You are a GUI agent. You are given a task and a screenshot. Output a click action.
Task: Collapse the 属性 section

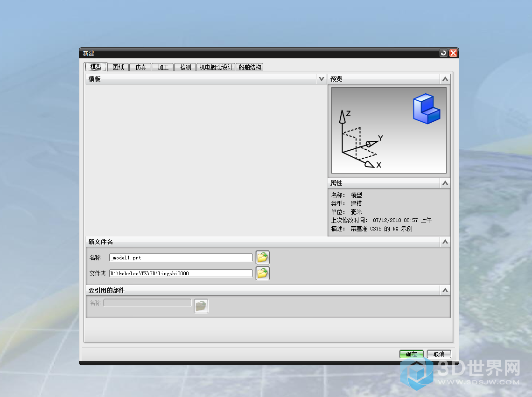(445, 183)
